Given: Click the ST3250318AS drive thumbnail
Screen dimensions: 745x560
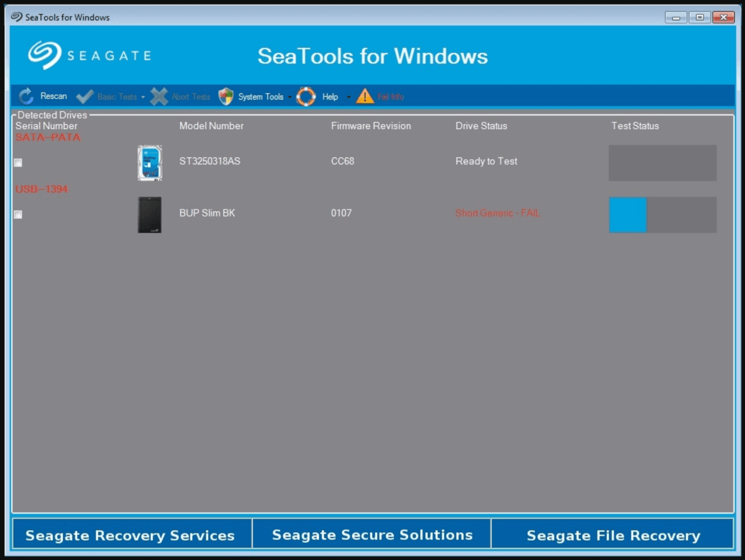Looking at the screenshot, I should coord(149,163).
